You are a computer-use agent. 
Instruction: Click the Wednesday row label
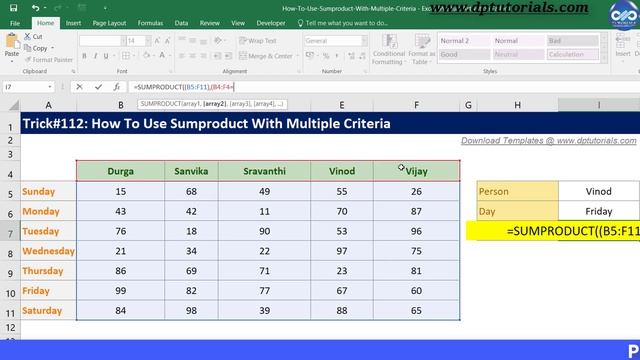click(x=48, y=251)
